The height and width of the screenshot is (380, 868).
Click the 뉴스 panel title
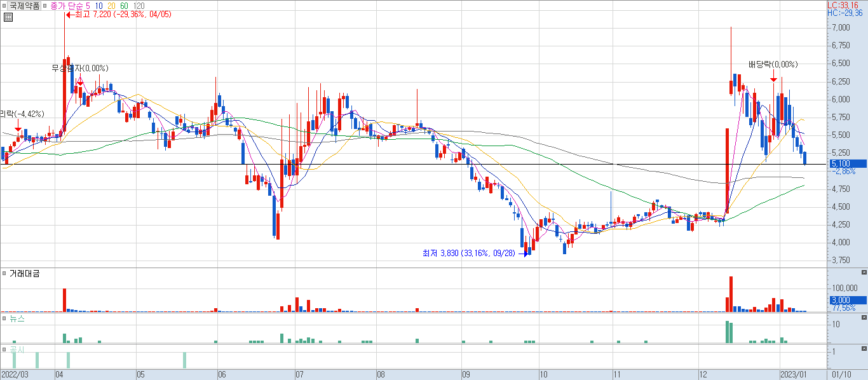[17, 318]
